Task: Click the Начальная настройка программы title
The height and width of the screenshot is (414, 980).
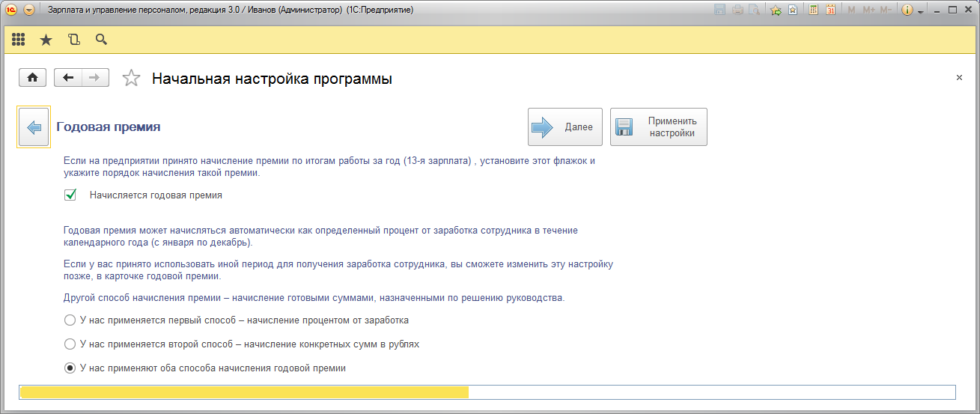Action: (x=272, y=79)
